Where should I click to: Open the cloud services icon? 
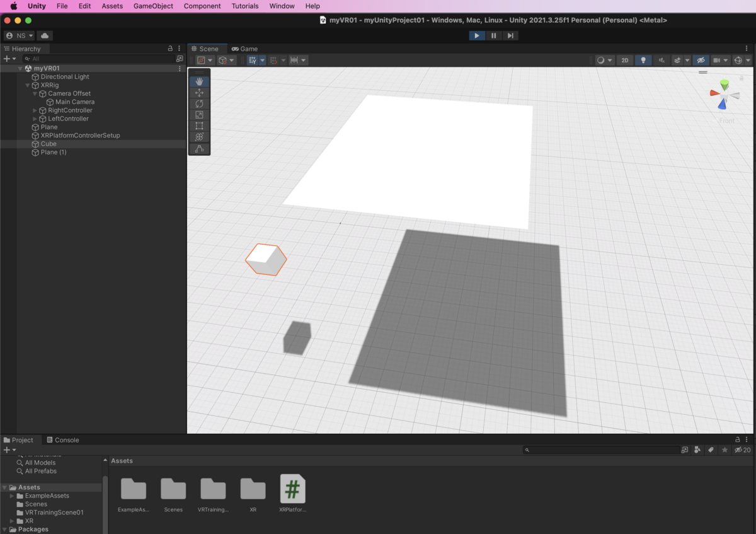pos(45,35)
